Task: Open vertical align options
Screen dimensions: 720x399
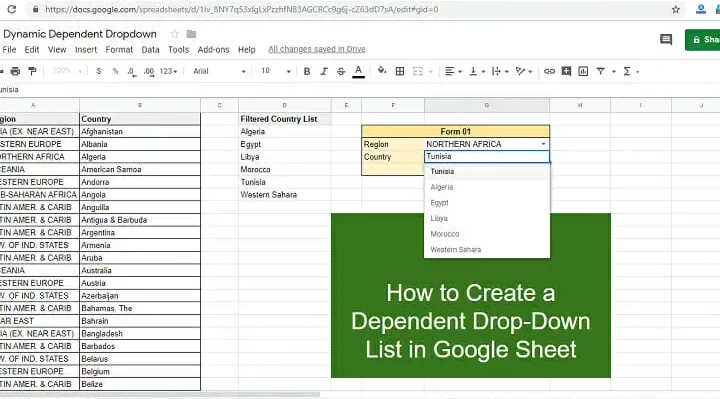Action: pyautogui.click(x=476, y=71)
